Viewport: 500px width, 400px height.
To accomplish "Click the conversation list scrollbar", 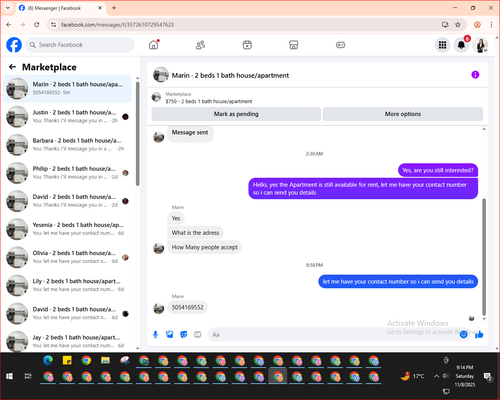I will click(138, 133).
